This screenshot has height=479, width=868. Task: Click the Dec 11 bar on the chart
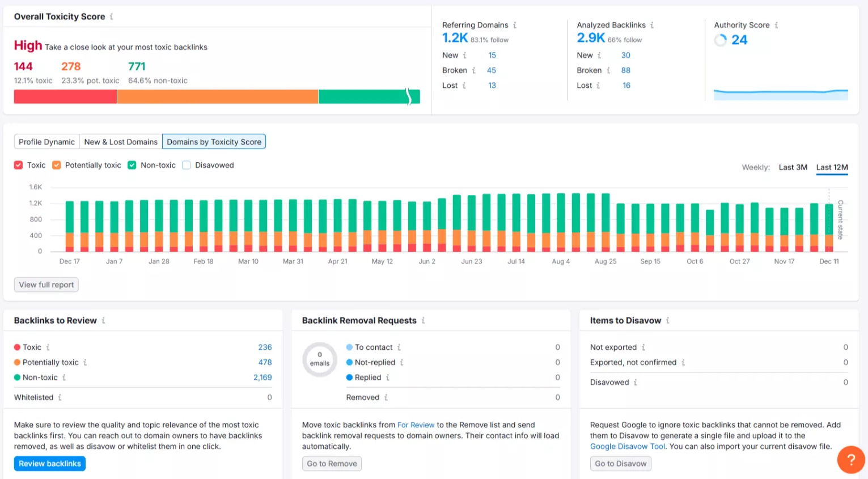(x=828, y=227)
